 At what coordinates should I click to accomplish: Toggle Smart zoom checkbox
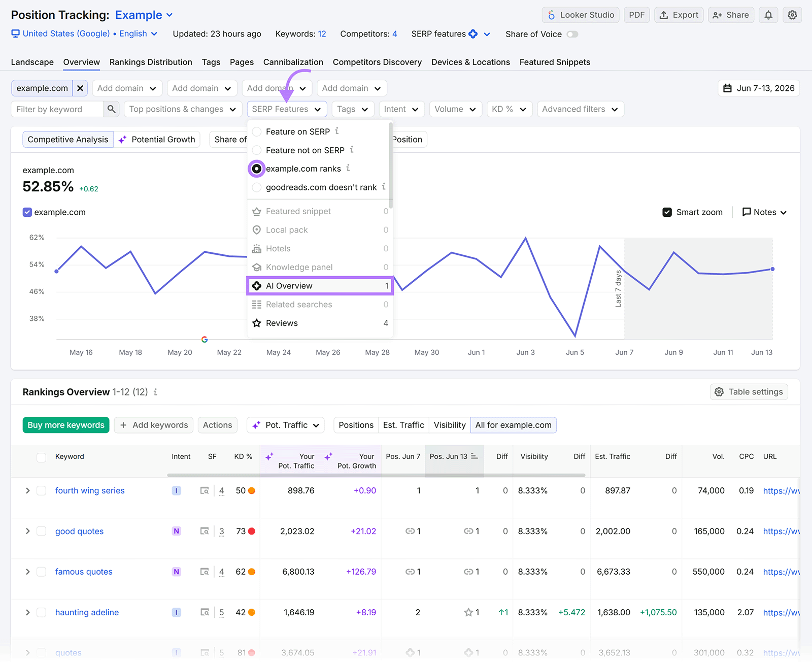(667, 212)
